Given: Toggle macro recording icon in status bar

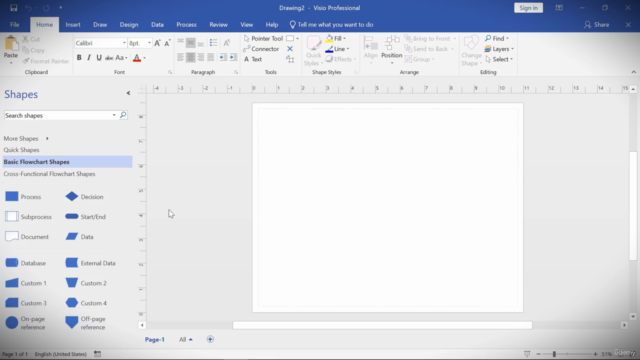Looking at the screenshot, I should [97, 354].
